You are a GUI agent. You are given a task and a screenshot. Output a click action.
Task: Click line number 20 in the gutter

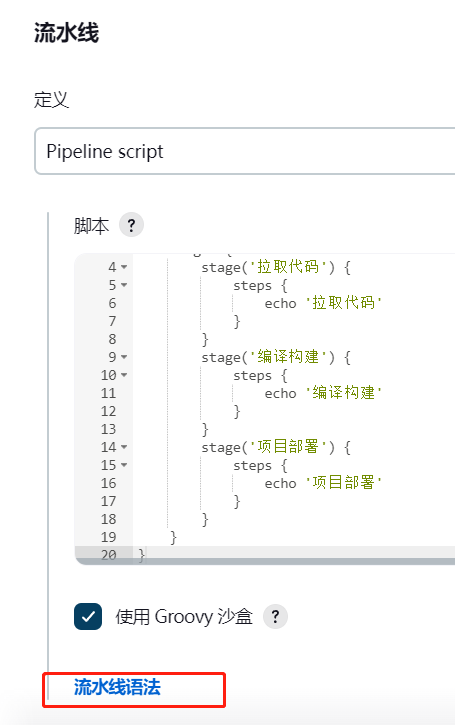(x=109, y=555)
